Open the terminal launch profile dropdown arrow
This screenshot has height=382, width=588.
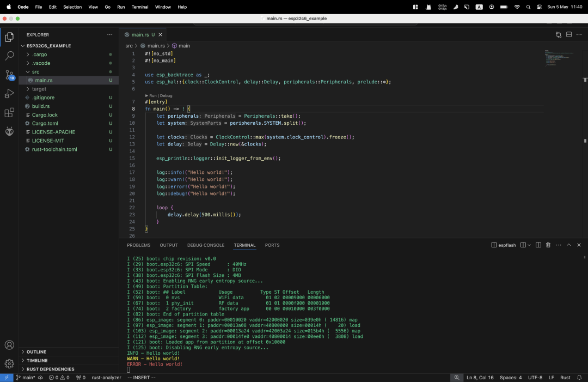pos(529,245)
